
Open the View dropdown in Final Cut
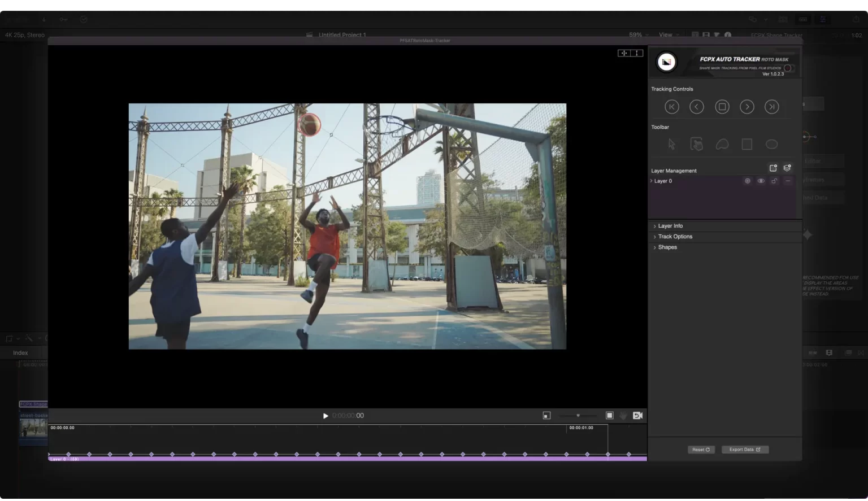pos(669,35)
